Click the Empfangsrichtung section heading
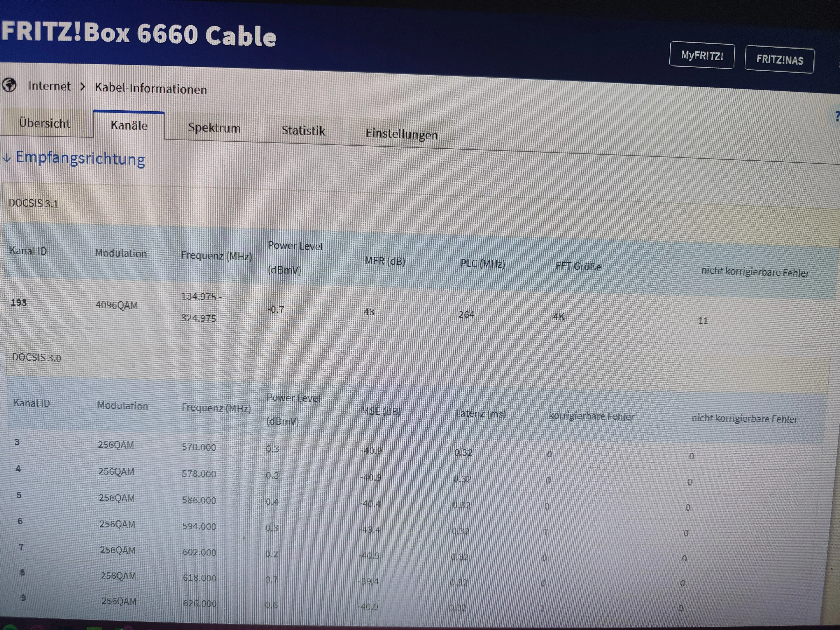Image resolution: width=840 pixels, height=630 pixels. tap(80, 158)
